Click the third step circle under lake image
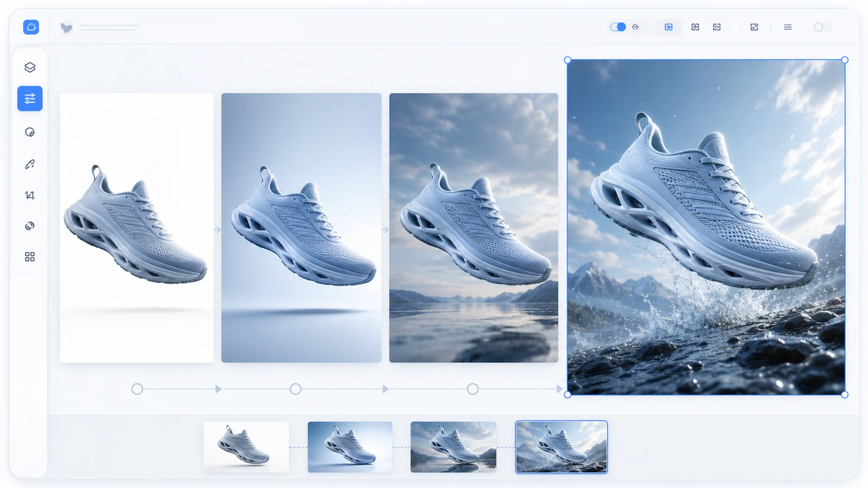Image resolution: width=868 pixels, height=488 pixels. (x=473, y=389)
